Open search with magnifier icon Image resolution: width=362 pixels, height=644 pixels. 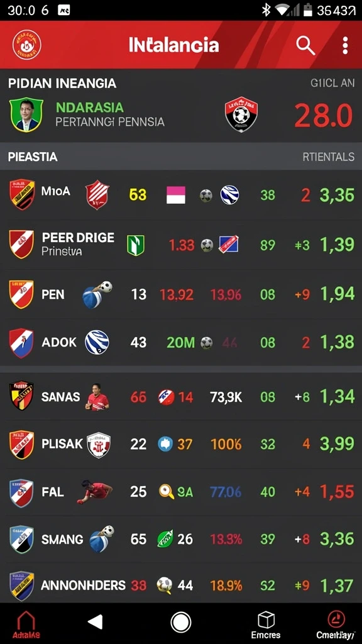pyautogui.click(x=306, y=45)
